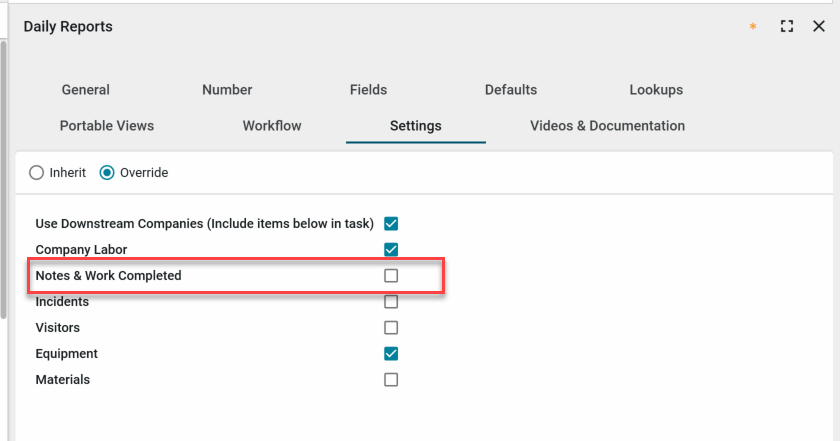Screen dimensions: 840x441
Task: Close the Daily Reports dialog
Action: 818,27
